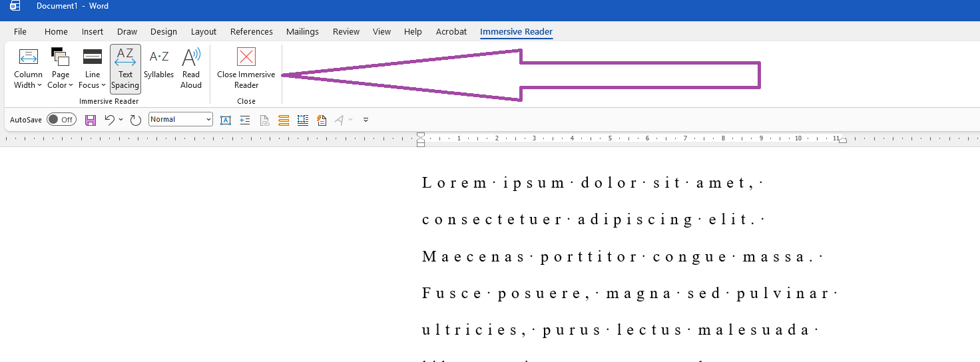Click the word "Lorem" in document
Viewport: 980px width, 362px height.
coord(454,183)
